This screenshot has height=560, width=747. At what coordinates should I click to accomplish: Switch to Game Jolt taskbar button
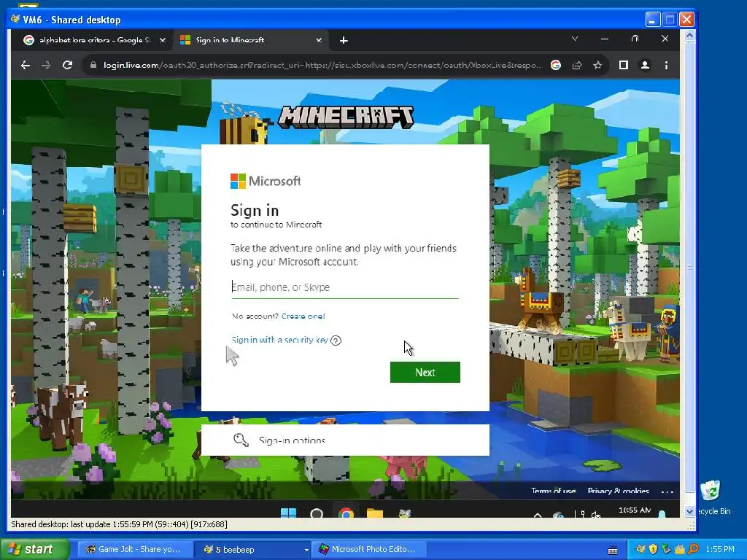point(136,550)
